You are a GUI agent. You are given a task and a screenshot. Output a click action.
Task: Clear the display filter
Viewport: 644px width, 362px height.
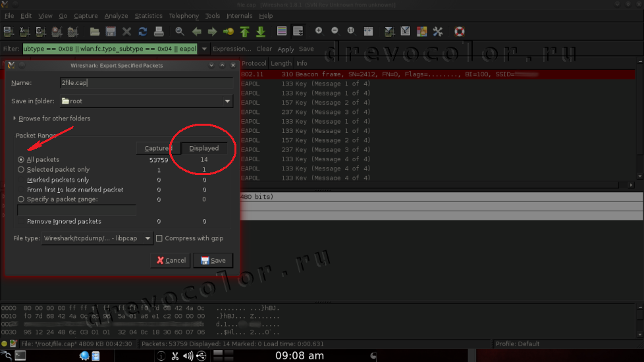coord(264,49)
